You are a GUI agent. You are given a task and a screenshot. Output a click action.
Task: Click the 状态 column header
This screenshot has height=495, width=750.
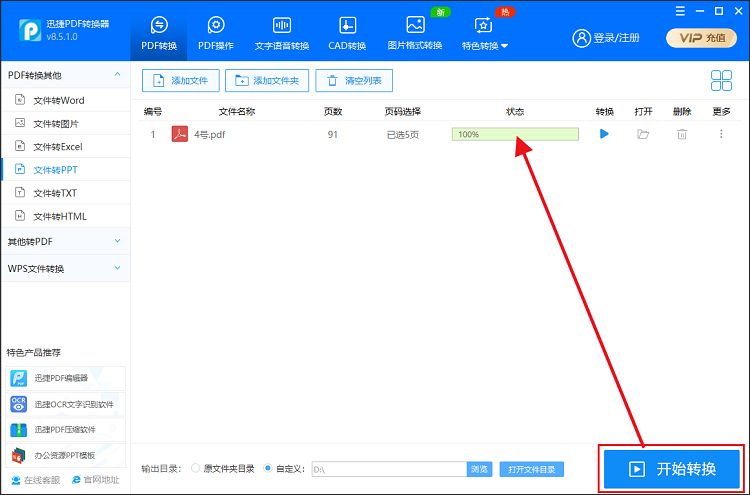point(515,111)
